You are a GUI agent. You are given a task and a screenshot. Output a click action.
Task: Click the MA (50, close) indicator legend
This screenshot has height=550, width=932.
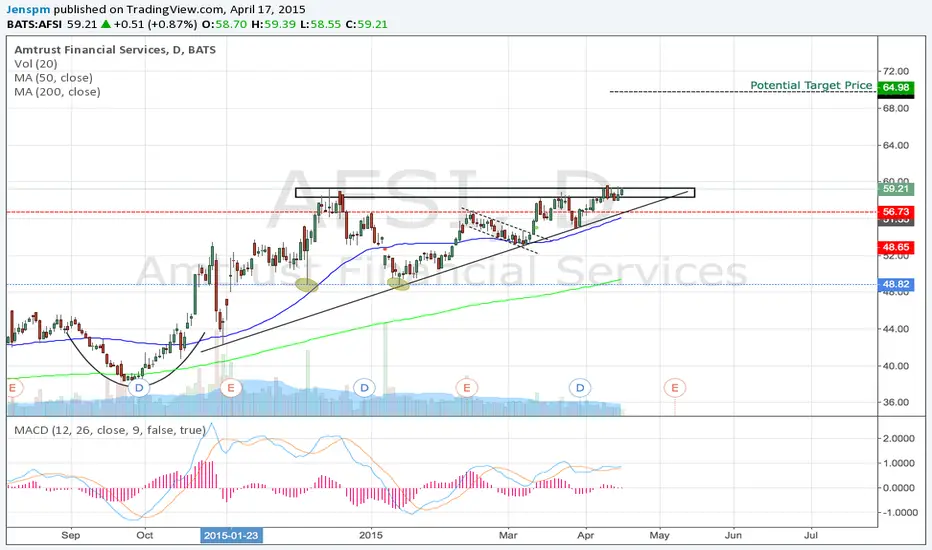click(53, 78)
